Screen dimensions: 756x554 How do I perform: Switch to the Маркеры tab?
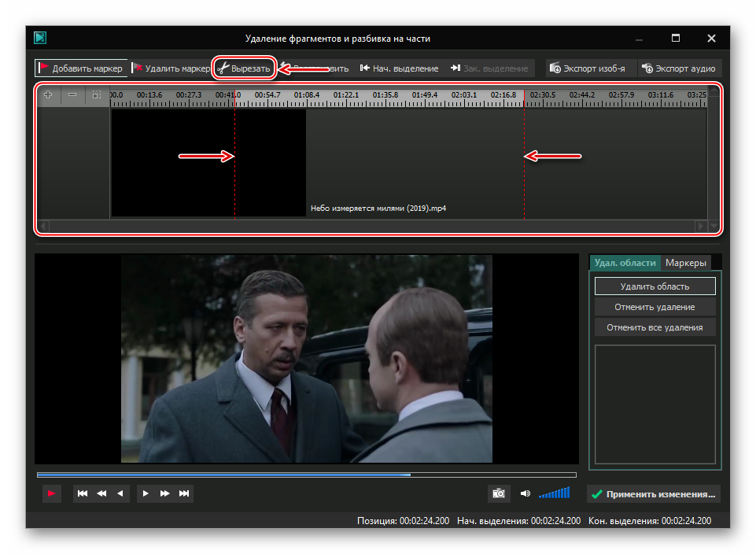click(686, 263)
